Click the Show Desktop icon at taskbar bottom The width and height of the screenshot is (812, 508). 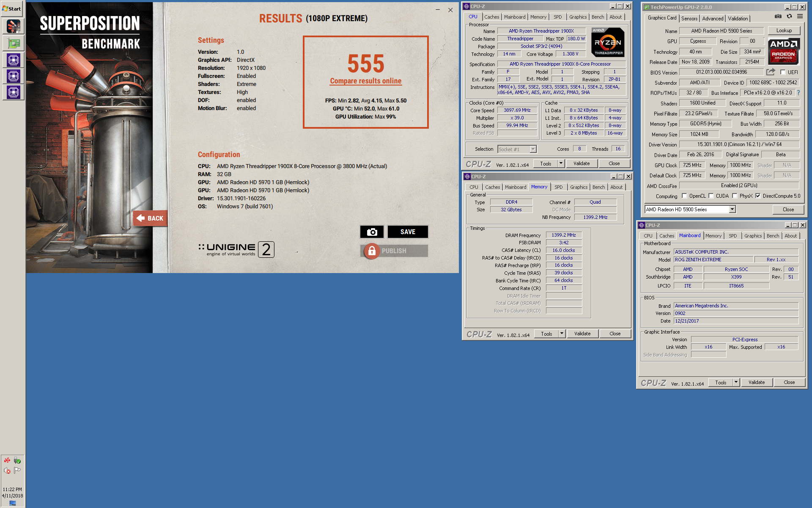pyautogui.click(x=13, y=503)
